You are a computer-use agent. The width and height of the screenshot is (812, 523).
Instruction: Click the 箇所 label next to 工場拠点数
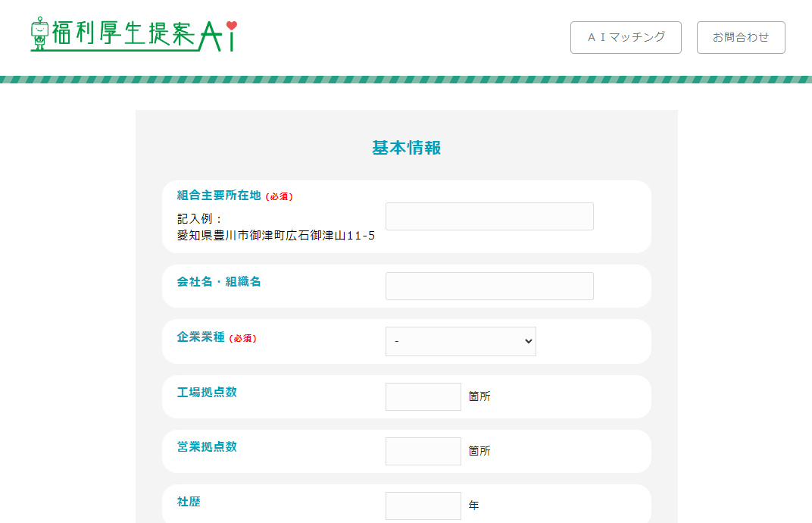479,396
